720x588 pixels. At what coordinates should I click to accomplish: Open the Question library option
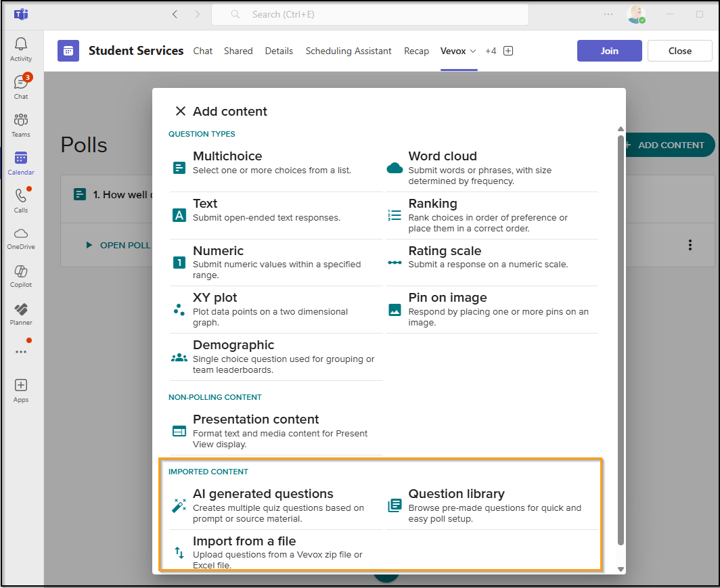[x=492, y=506]
